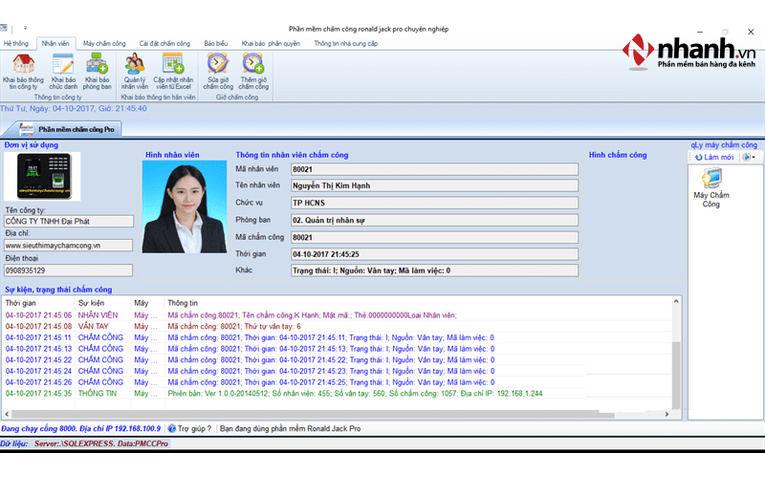Image resolution: width=765 pixels, height=478 pixels.
Task: Click the date and time text Thứ Tư
Action: [x=73, y=109]
